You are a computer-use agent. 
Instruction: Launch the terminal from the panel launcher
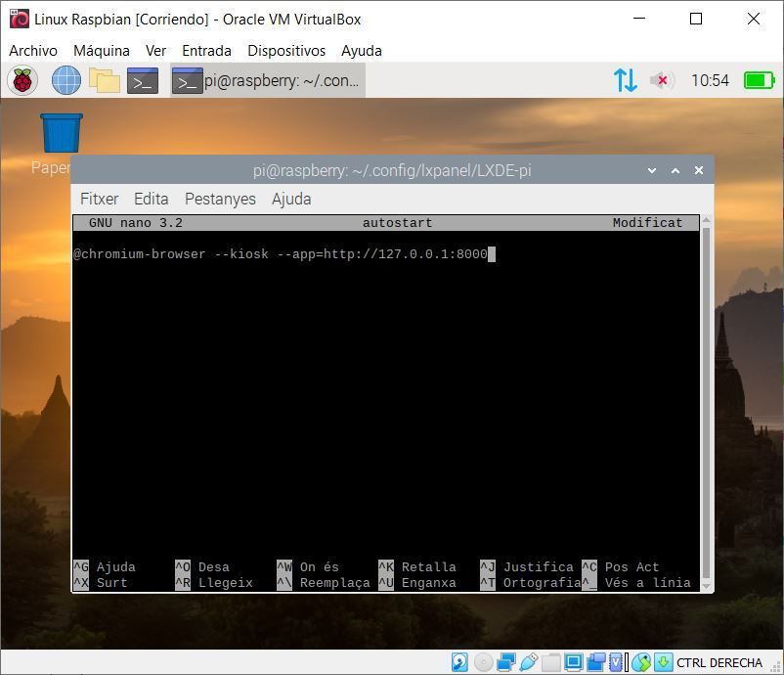143,80
